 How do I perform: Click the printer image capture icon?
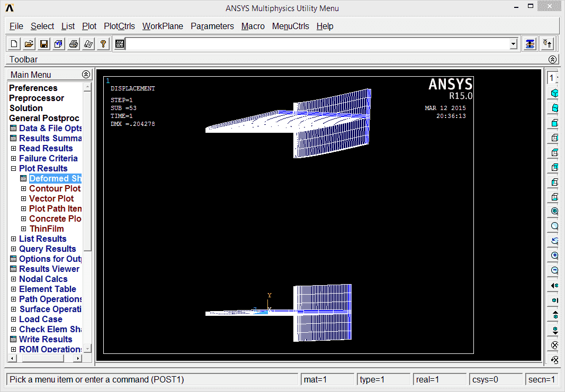pos(74,44)
